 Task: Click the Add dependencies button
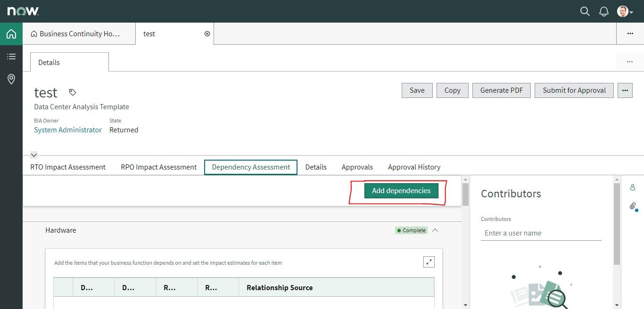(x=401, y=191)
